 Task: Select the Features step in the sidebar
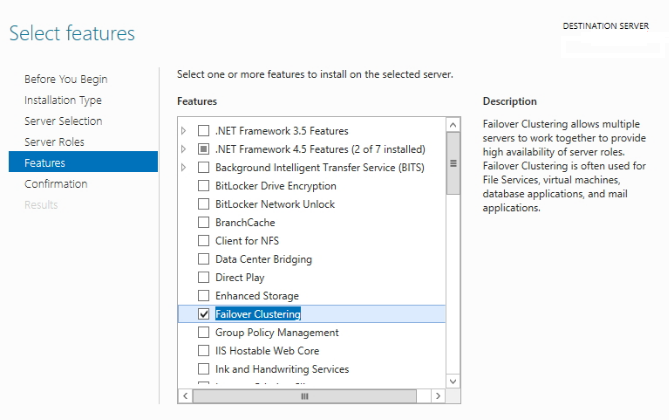tap(83, 162)
